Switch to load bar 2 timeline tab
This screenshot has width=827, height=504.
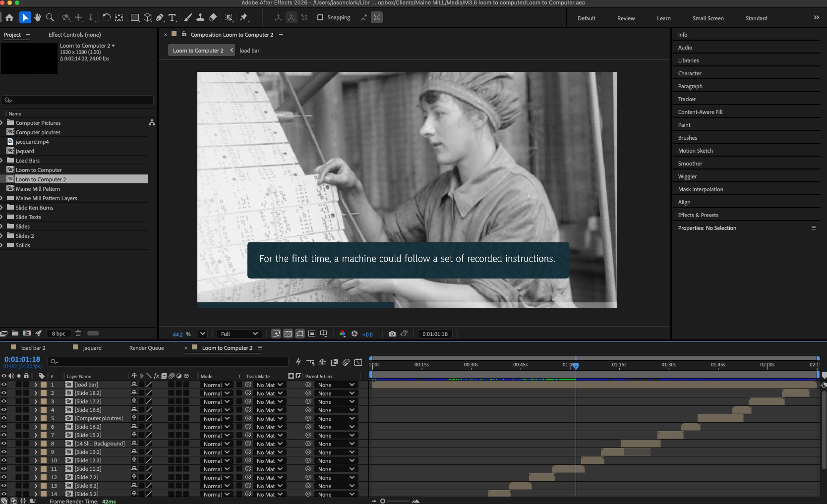click(x=33, y=348)
